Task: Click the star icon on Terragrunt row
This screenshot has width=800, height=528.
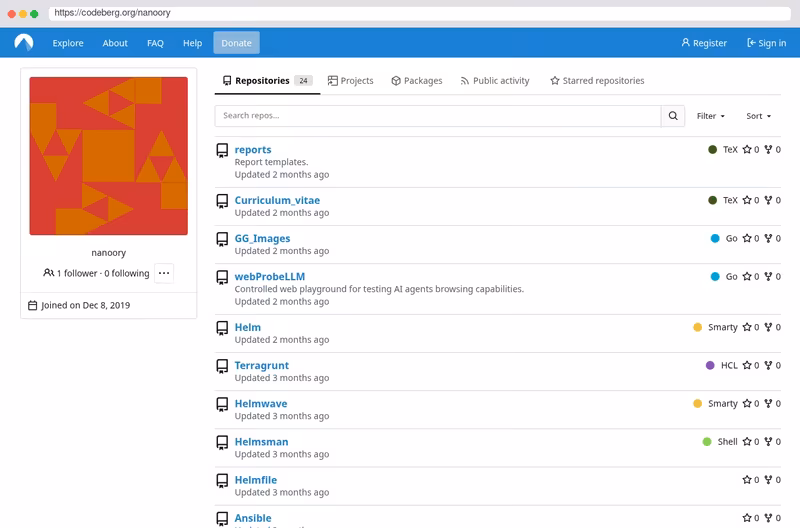Action: (747, 365)
